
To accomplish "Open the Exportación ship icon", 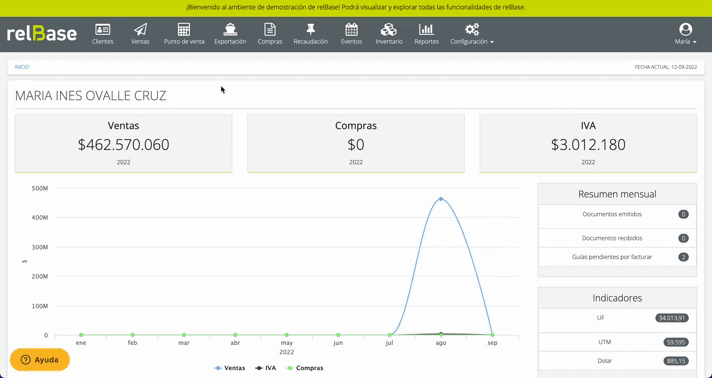I will click(230, 30).
